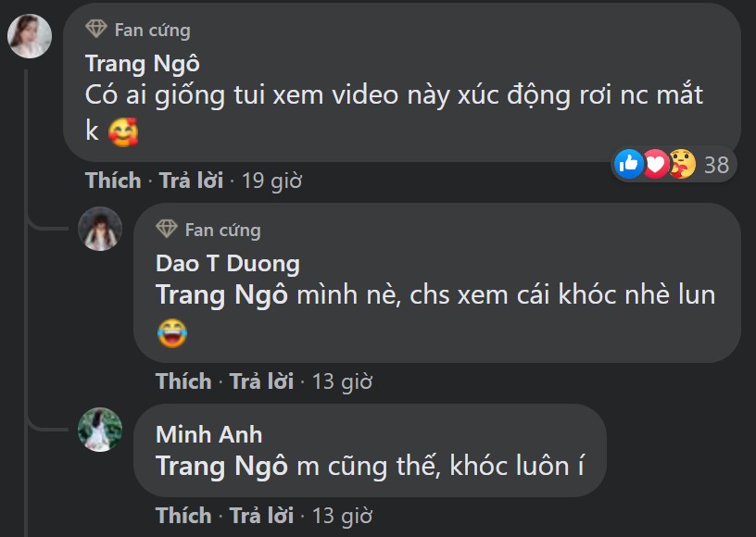Click the Care hug reaction icon

(682, 165)
